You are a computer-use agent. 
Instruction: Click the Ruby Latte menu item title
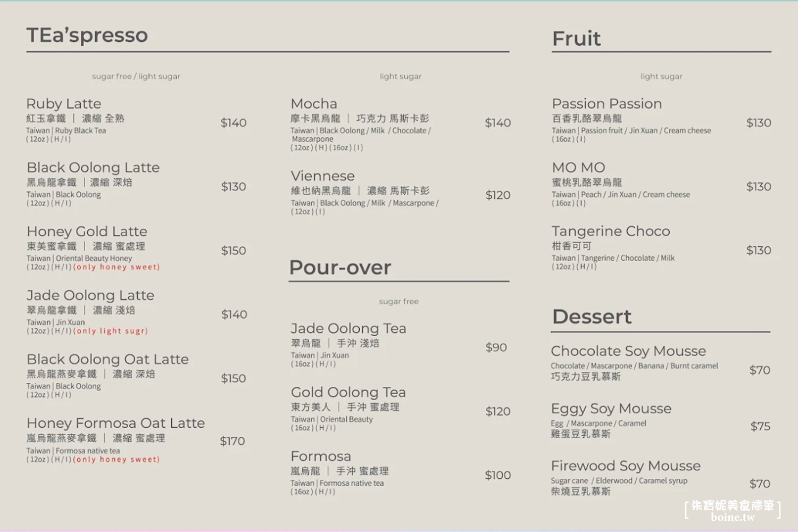click(64, 104)
